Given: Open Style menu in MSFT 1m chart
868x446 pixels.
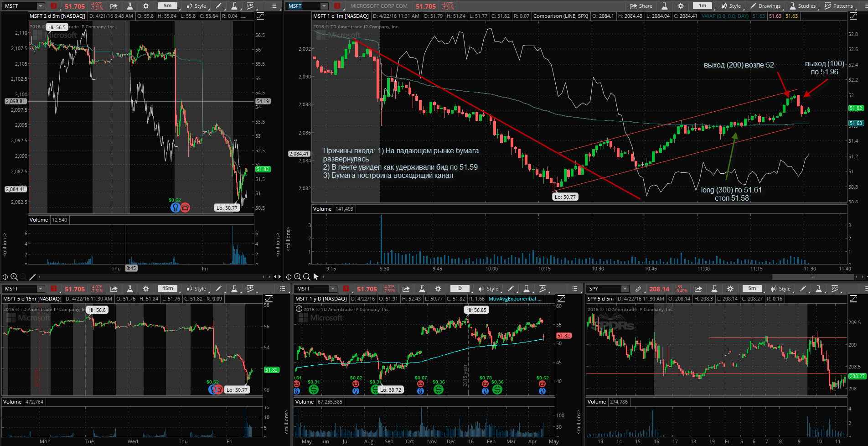Looking at the screenshot, I should [x=731, y=6].
